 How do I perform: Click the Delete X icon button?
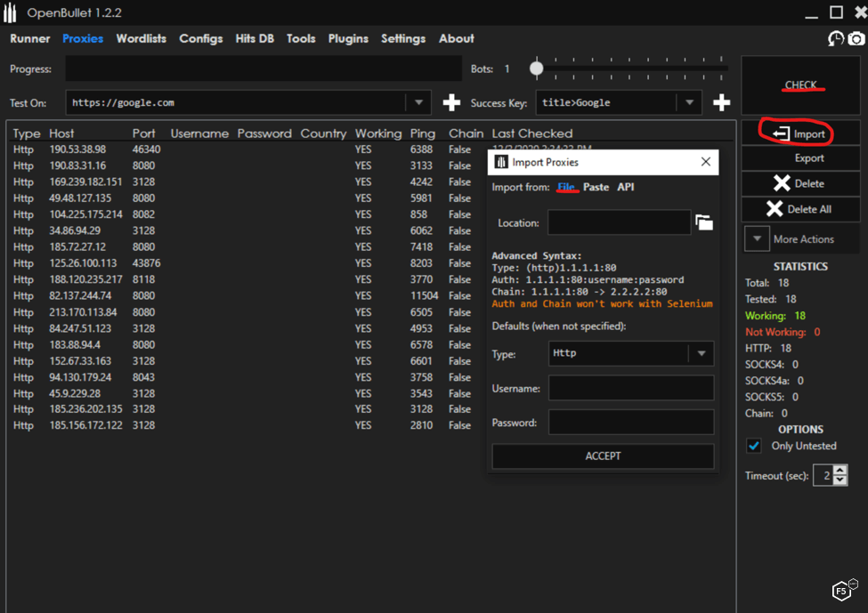point(782,183)
